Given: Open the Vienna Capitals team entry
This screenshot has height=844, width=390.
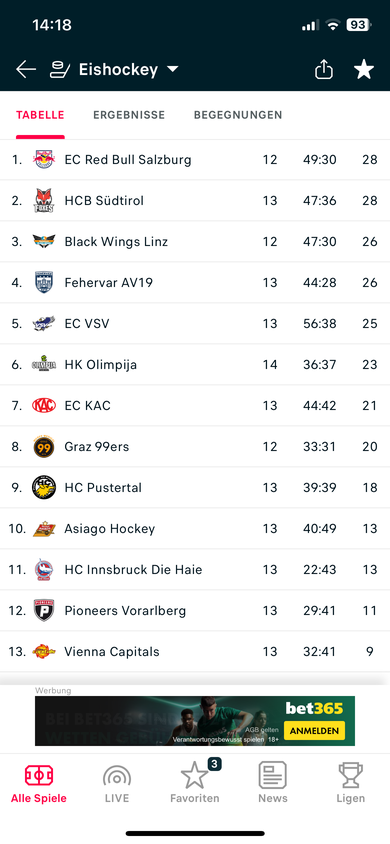Looking at the screenshot, I should click(x=195, y=651).
